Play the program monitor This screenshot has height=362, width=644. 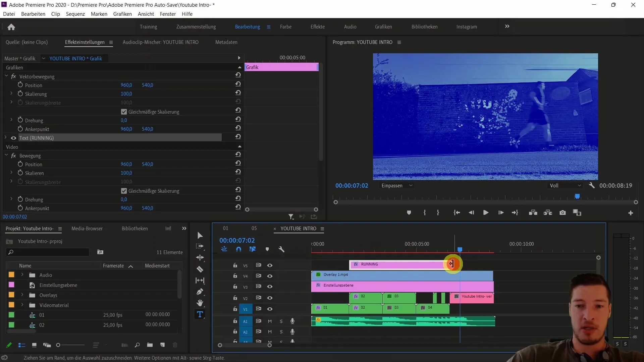(x=486, y=213)
